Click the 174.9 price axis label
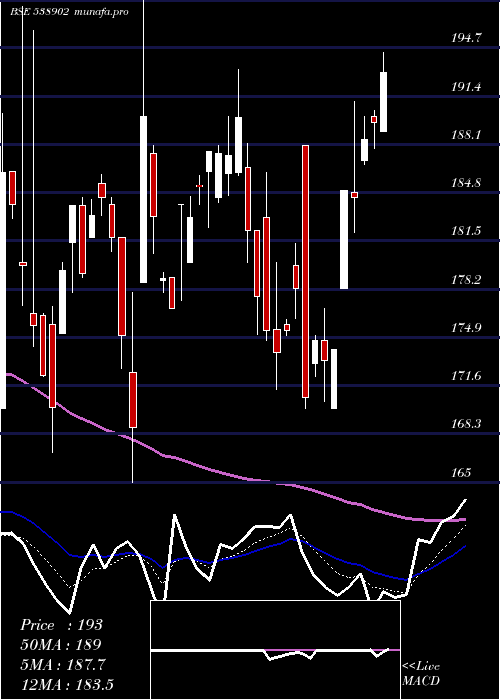Image resolution: width=500 pixels, height=700 pixels. tap(467, 328)
